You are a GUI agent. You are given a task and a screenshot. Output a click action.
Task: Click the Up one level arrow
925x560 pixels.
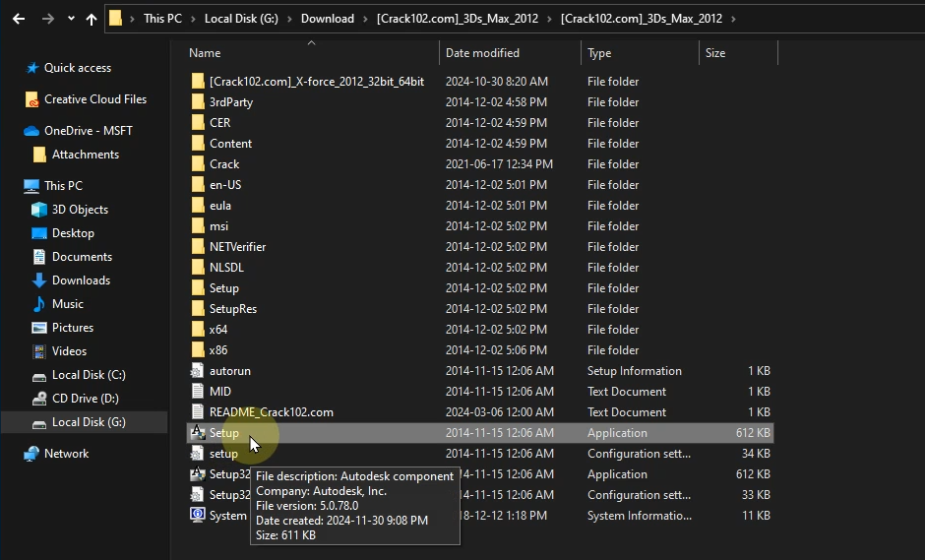click(x=92, y=19)
